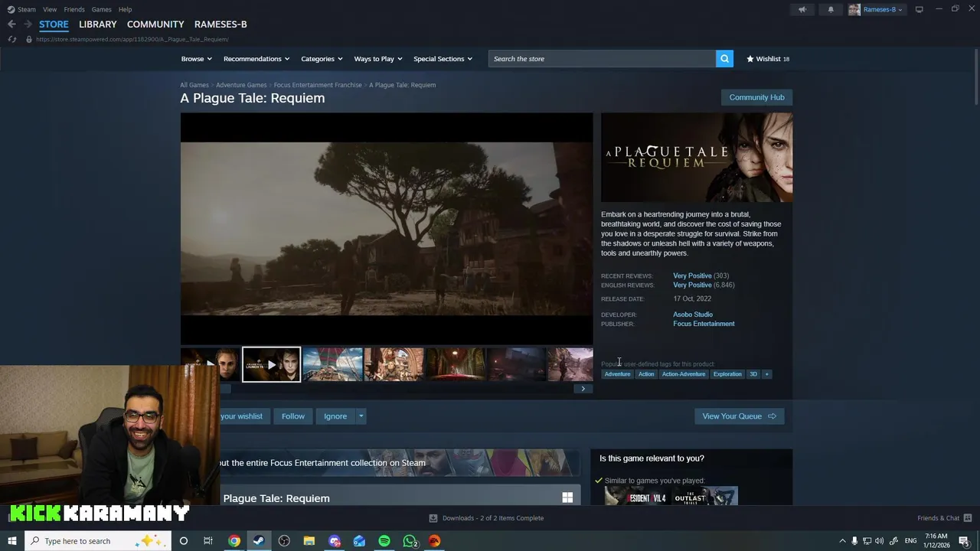The image size is (980, 551).
Task: Open Downloads manager in bottom bar
Action: pyautogui.click(x=486, y=518)
